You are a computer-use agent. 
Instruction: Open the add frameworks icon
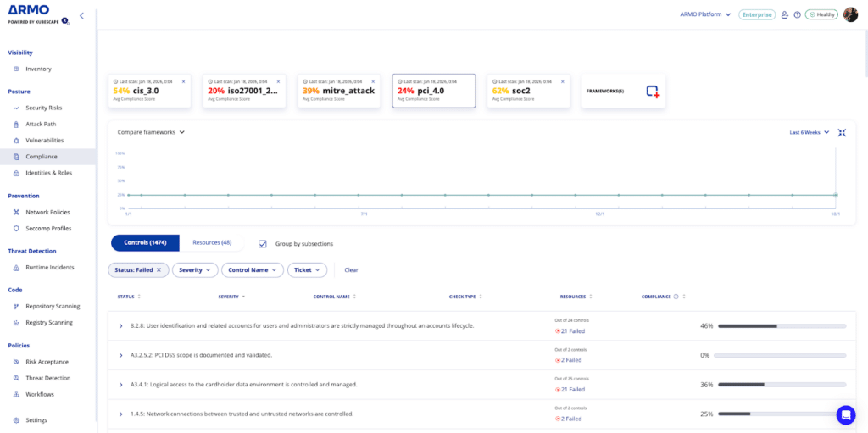[652, 92]
